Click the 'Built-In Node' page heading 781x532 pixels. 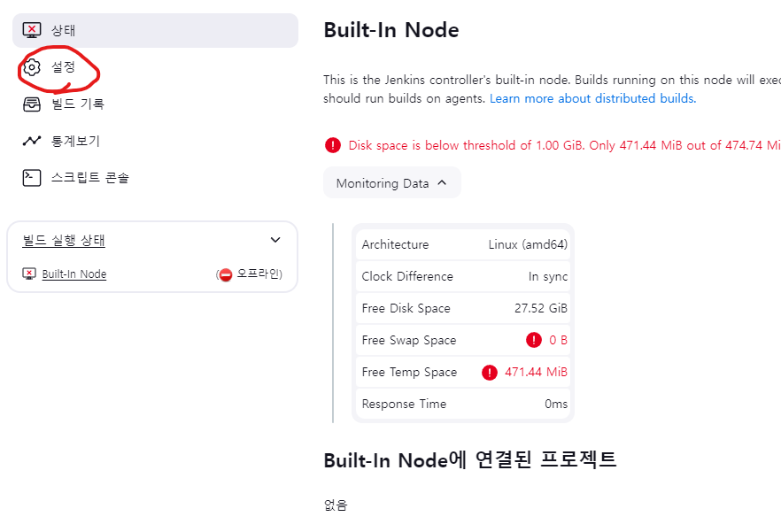point(391,30)
